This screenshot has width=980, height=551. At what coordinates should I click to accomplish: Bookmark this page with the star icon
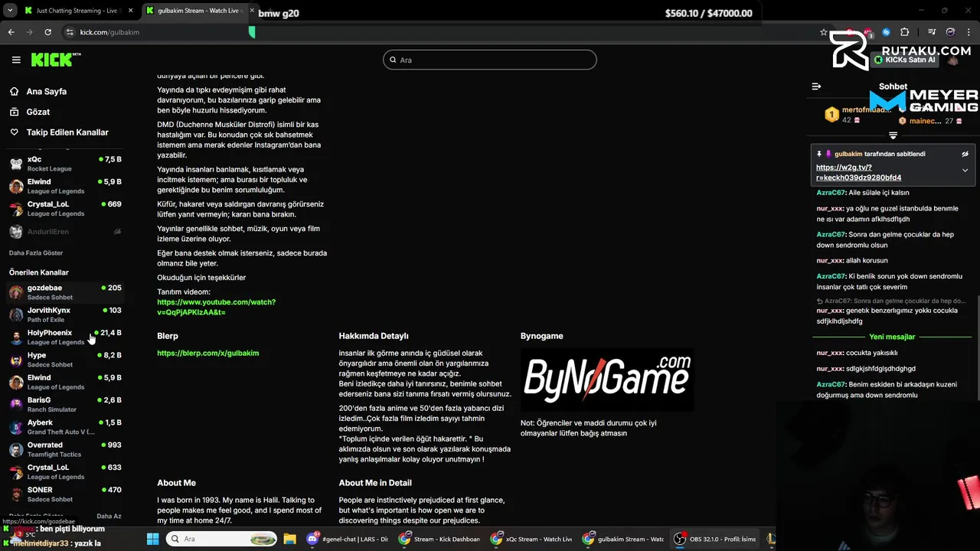click(823, 32)
